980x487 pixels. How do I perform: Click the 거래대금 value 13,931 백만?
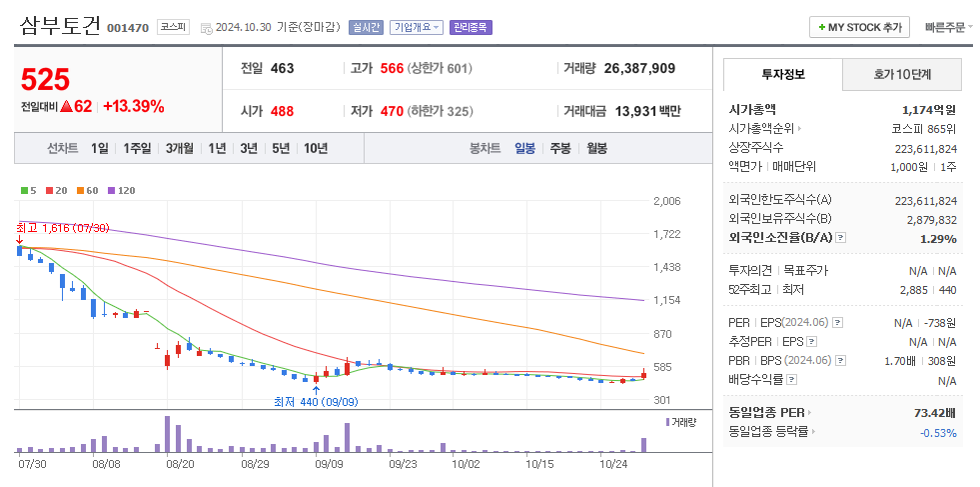pyautogui.click(x=648, y=112)
